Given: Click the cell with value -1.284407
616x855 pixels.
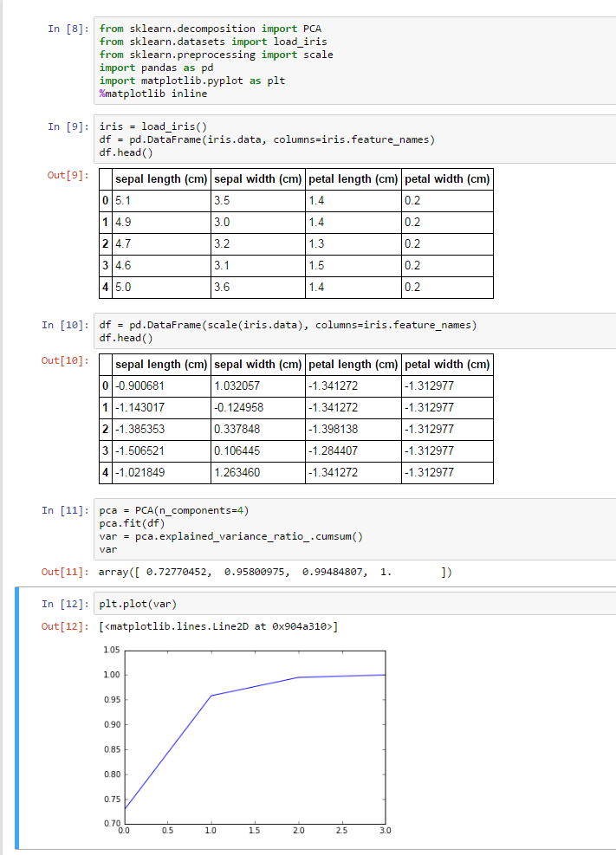Looking at the screenshot, I should pyautogui.click(x=353, y=451).
